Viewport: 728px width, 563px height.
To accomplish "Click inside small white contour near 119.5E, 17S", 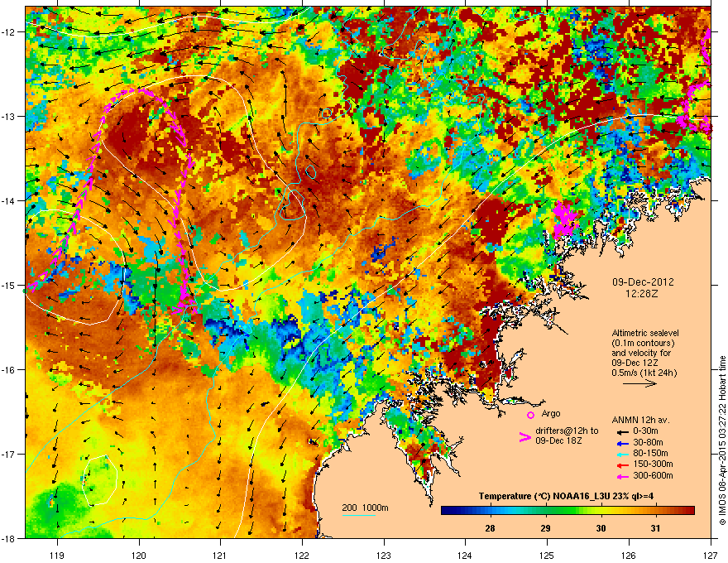I will [99, 480].
